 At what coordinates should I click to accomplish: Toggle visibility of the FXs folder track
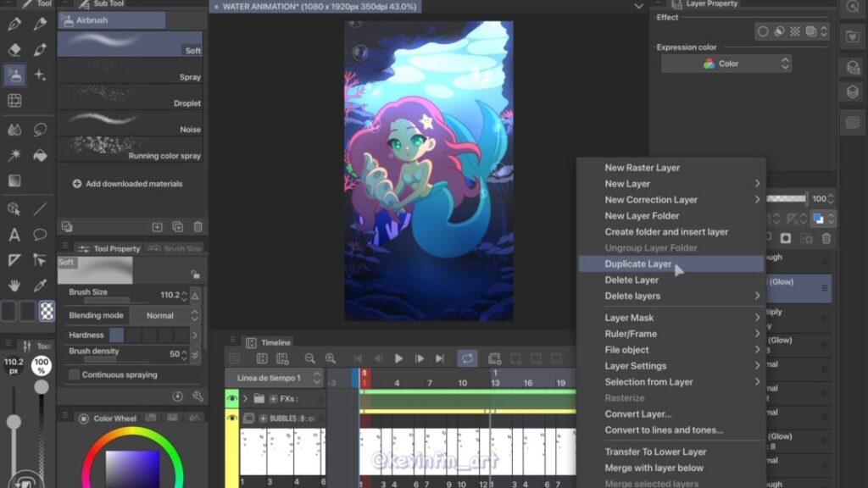[232, 398]
